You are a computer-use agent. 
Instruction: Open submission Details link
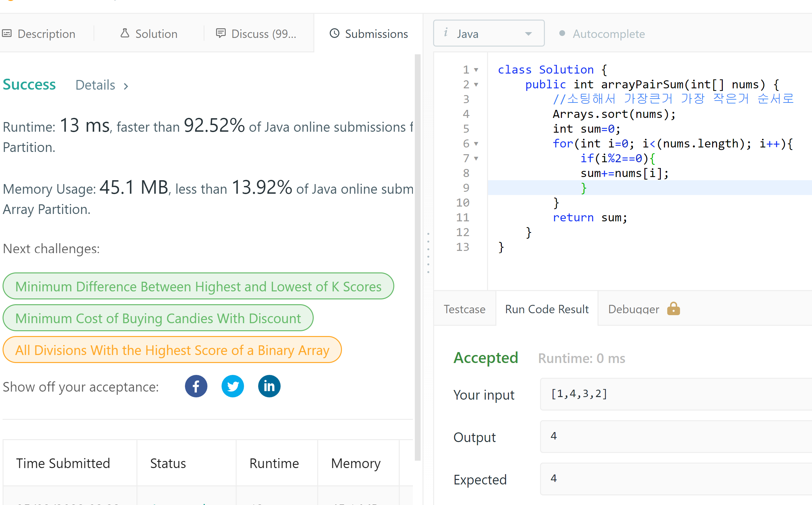point(101,85)
